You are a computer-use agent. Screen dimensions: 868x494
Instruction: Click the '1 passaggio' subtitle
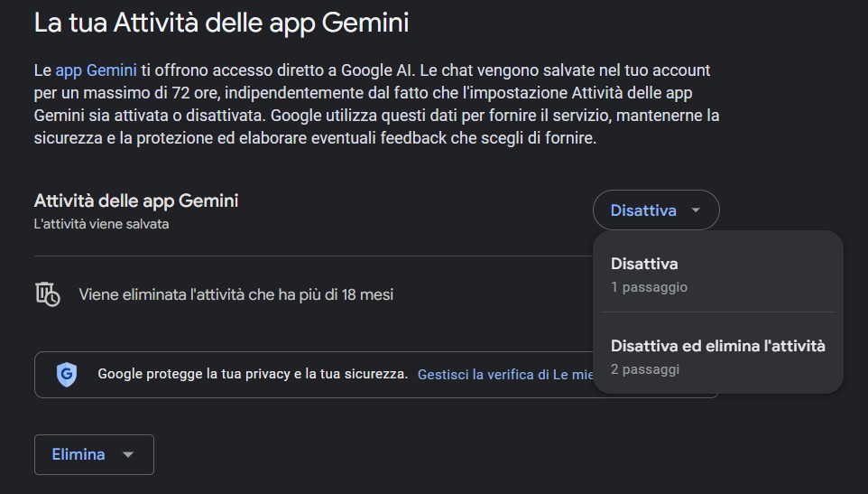[x=649, y=287]
